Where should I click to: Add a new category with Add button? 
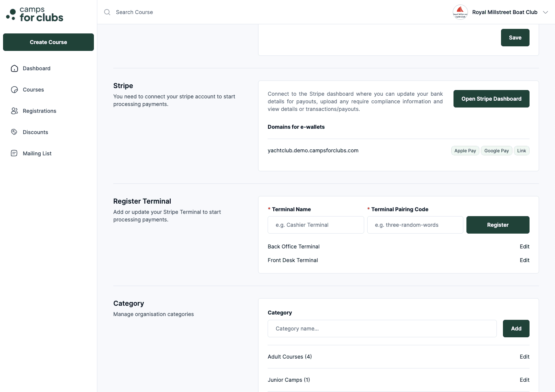tap(516, 329)
